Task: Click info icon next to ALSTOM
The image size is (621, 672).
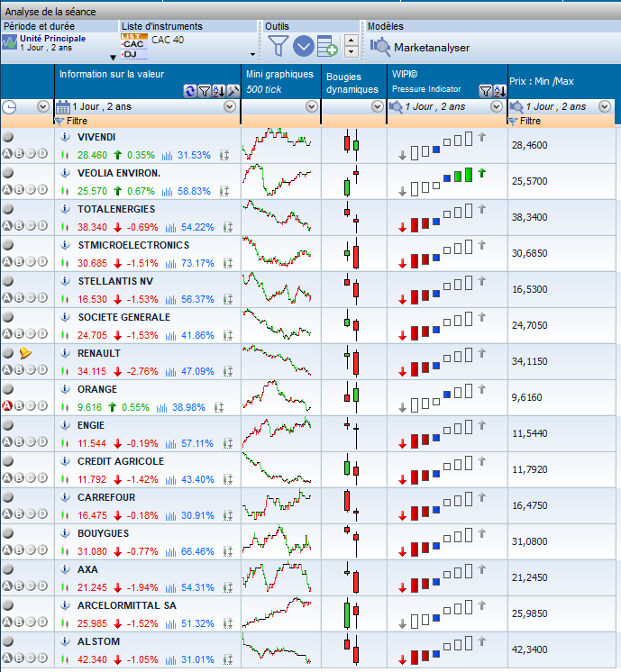Action: tap(65, 641)
